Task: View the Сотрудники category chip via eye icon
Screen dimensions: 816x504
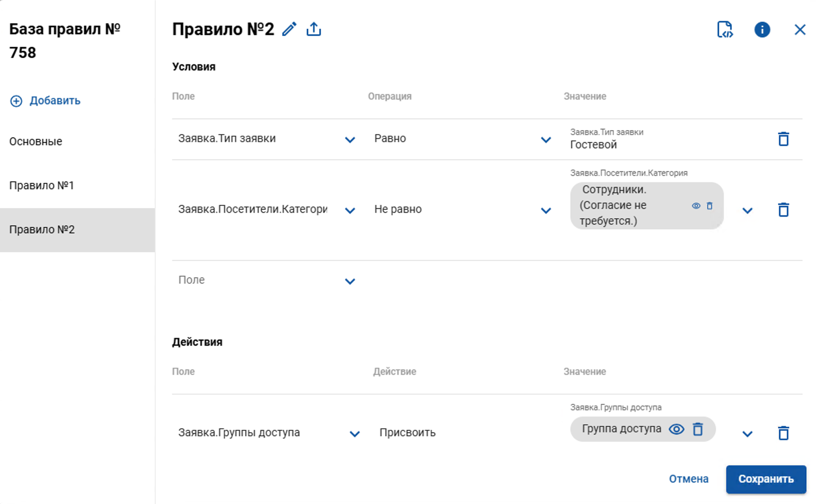Action: pos(696,206)
